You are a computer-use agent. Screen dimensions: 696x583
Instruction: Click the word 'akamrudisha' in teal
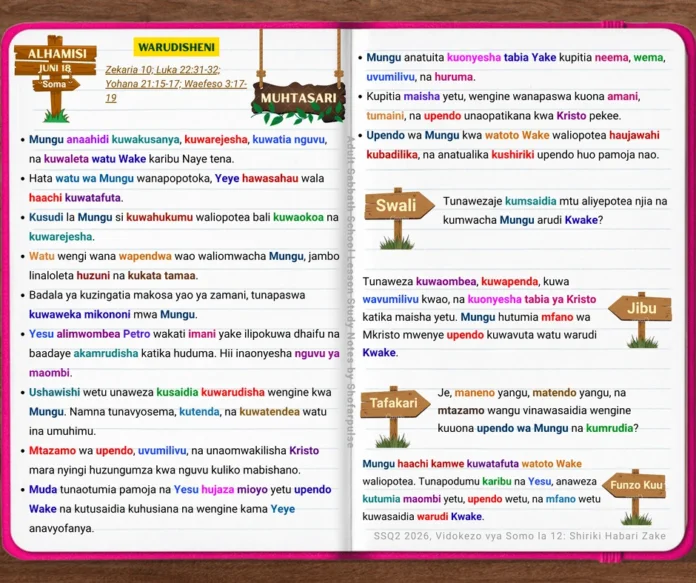106,353
